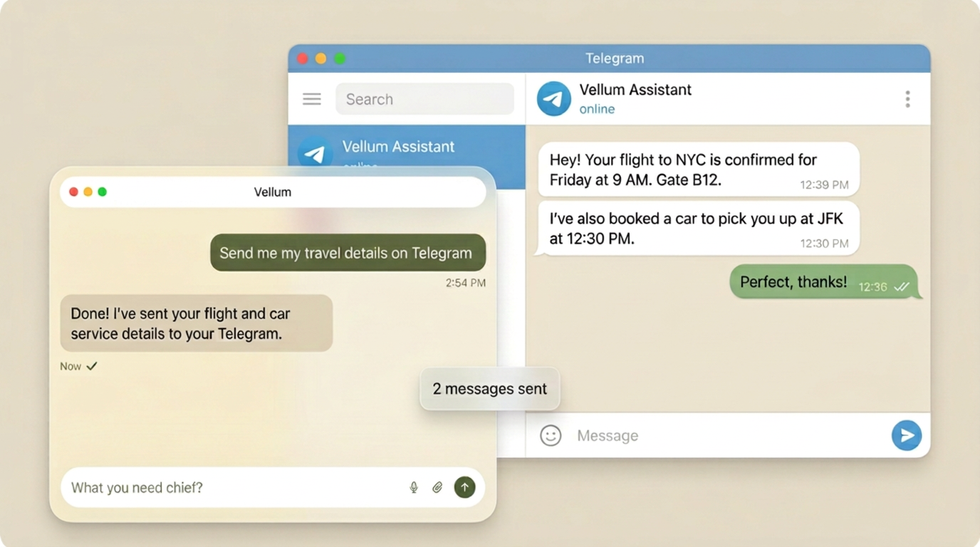Click the Telegram avatar in the sidebar list
The image size is (980, 547).
pos(316,154)
